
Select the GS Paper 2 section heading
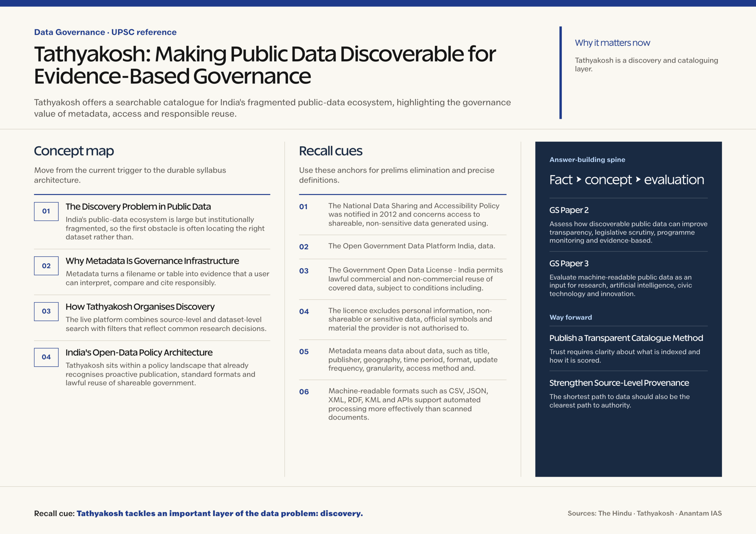(x=569, y=210)
